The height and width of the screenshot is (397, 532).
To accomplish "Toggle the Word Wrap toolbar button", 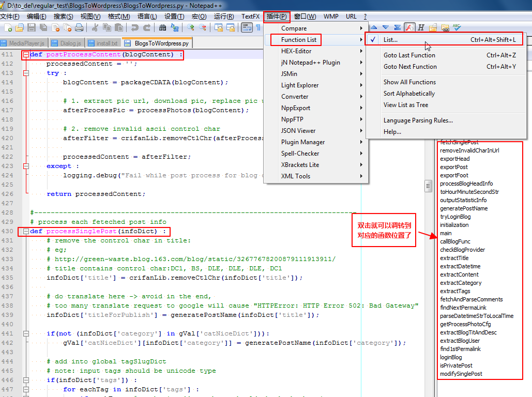I will pos(247,28).
